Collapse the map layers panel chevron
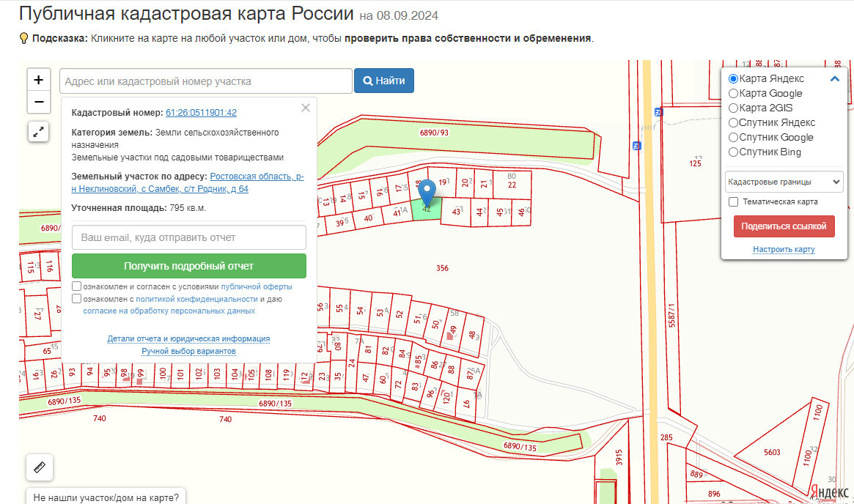Screen dimensions: 854x504 click(834, 79)
